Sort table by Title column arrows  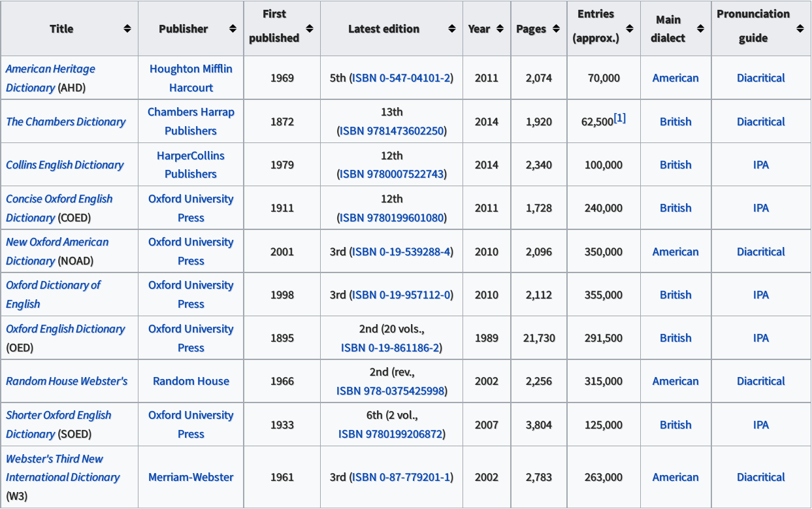click(127, 29)
